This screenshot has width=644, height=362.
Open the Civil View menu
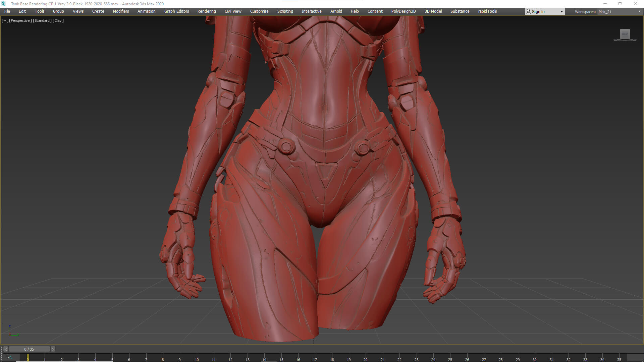pyautogui.click(x=233, y=11)
